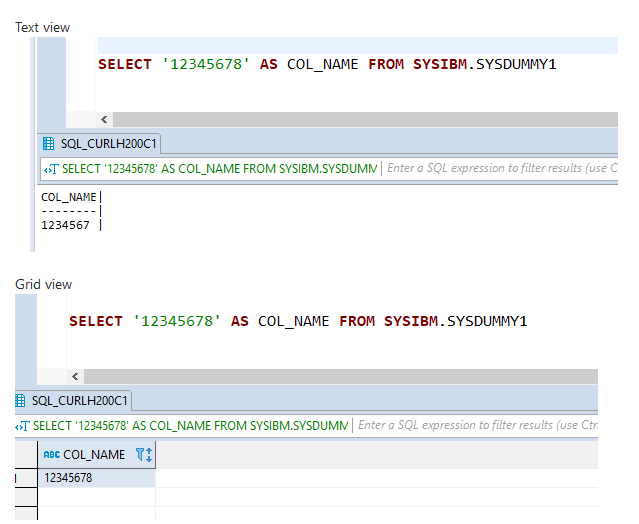
Task: Click COL_NAME grid column header
Action: [x=97, y=454]
